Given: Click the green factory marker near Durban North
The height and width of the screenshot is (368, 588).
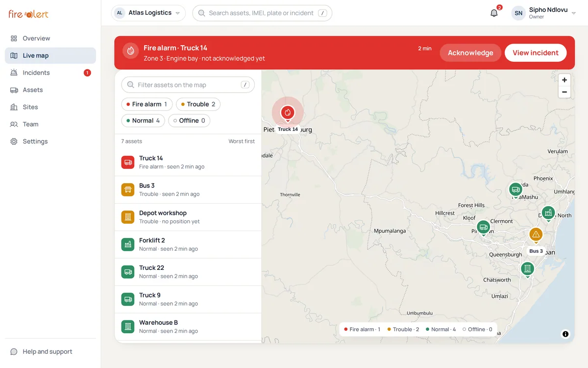Looking at the screenshot, I should (x=548, y=213).
